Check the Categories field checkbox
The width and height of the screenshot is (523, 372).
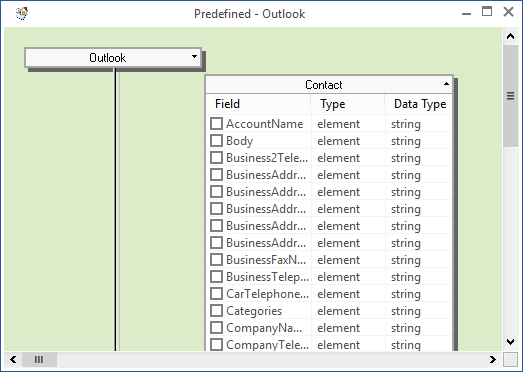click(x=216, y=311)
